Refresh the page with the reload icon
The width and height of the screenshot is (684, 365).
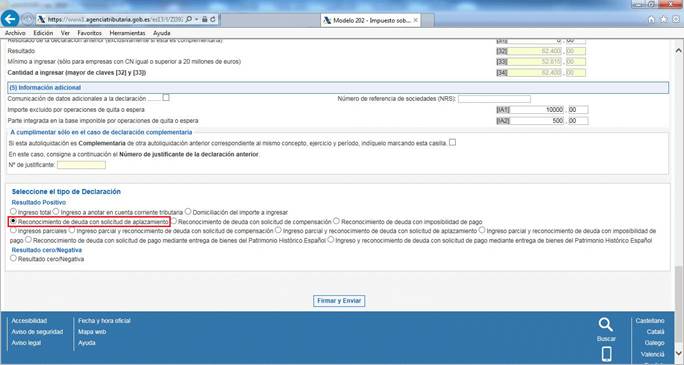tap(213, 20)
